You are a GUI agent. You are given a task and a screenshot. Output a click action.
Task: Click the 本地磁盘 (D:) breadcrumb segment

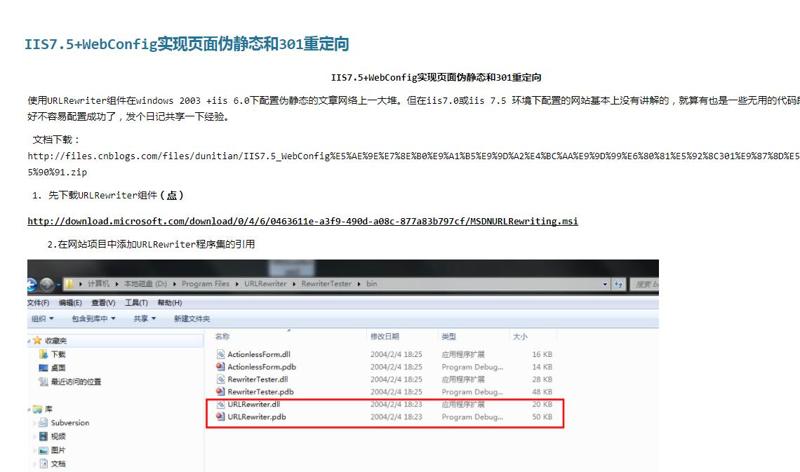(x=145, y=284)
